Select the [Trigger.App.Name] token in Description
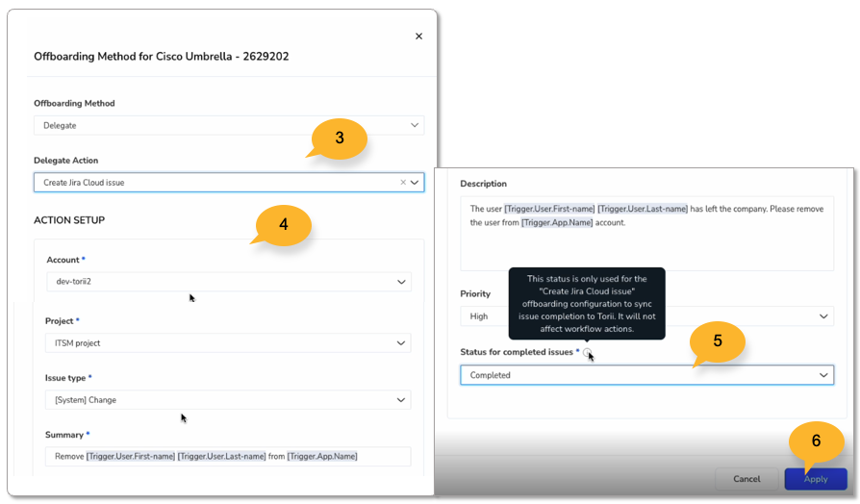The height and width of the screenshot is (504, 860). tap(557, 222)
